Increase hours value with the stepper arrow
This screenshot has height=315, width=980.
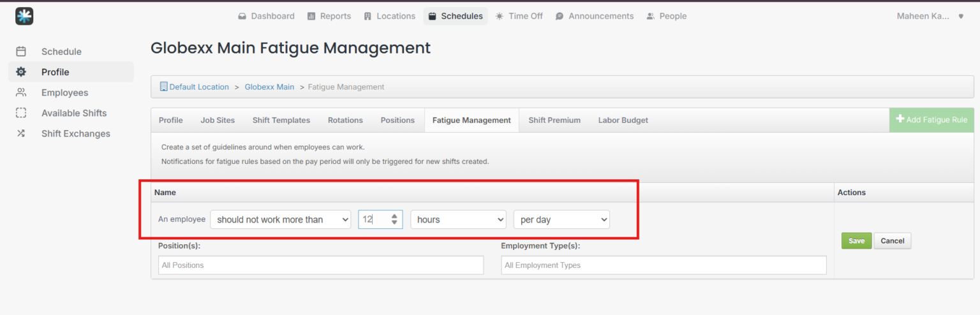[394, 216]
